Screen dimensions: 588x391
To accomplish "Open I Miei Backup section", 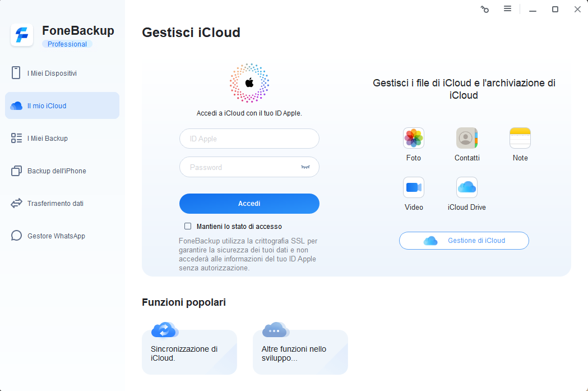I will tap(62, 138).
